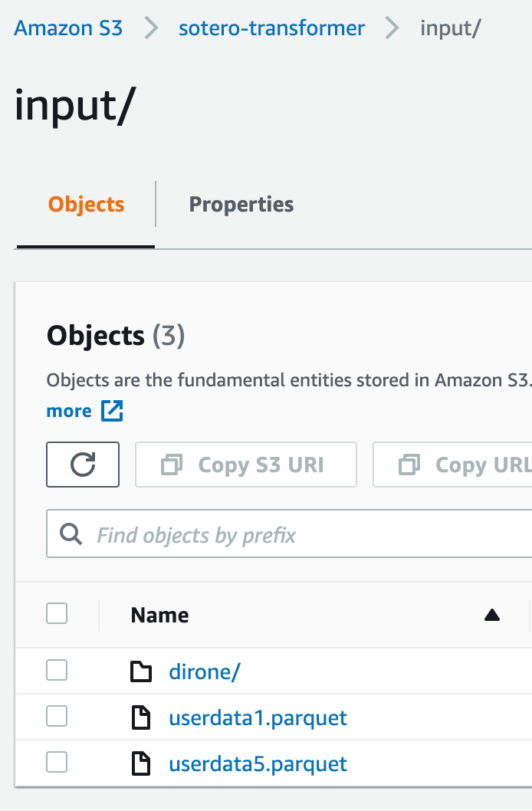
Task: Select the Objects tab
Action: pyautogui.click(x=86, y=205)
